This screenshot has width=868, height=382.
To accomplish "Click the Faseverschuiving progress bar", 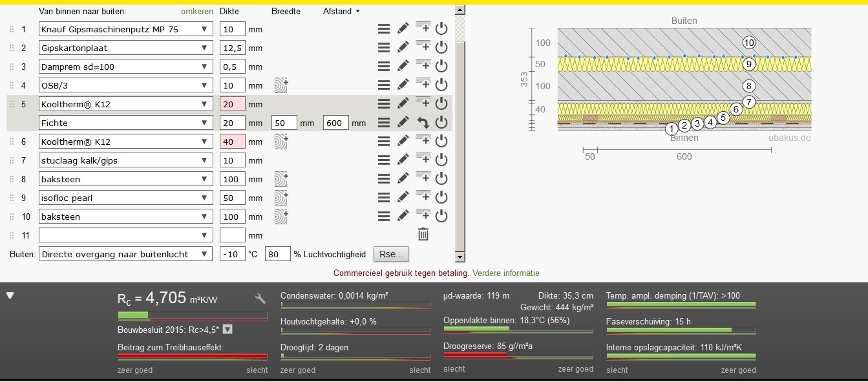I will (681, 330).
